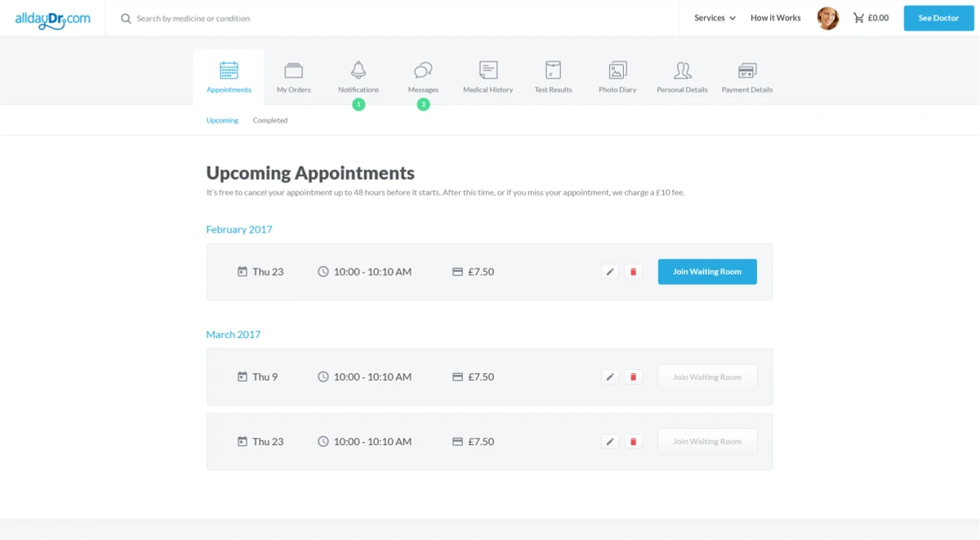The height and width of the screenshot is (540, 980).
Task: Open the user profile avatar
Action: point(828,18)
